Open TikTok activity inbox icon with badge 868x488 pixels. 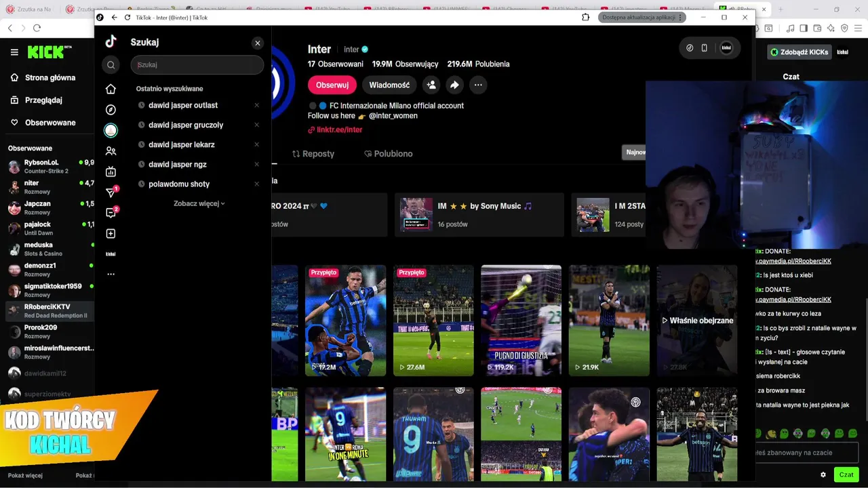pyautogui.click(x=111, y=213)
